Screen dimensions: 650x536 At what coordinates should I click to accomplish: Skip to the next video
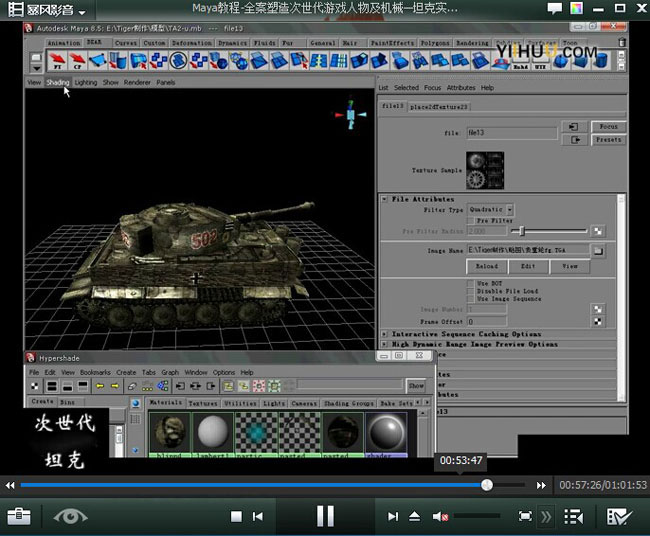point(393,517)
